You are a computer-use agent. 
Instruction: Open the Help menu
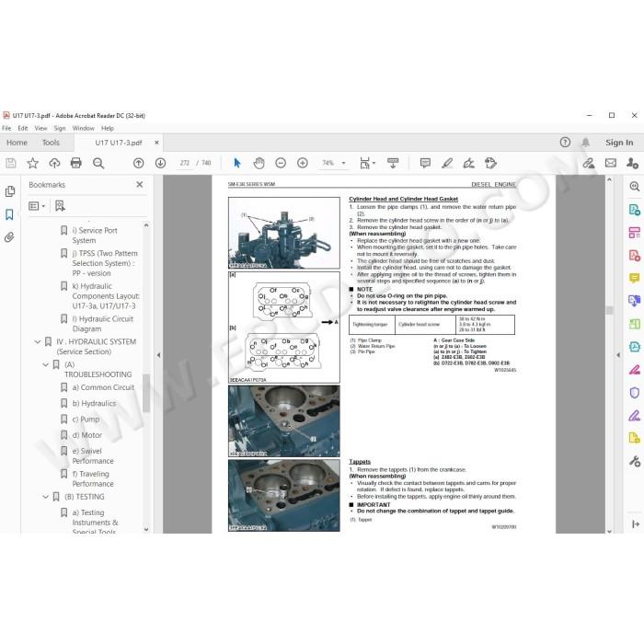pos(108,128)
